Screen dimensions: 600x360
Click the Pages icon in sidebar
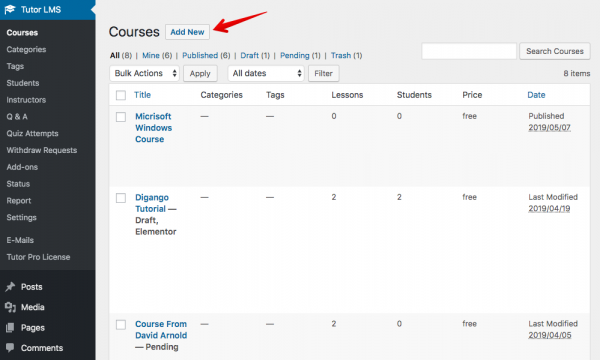pos(10,327)
